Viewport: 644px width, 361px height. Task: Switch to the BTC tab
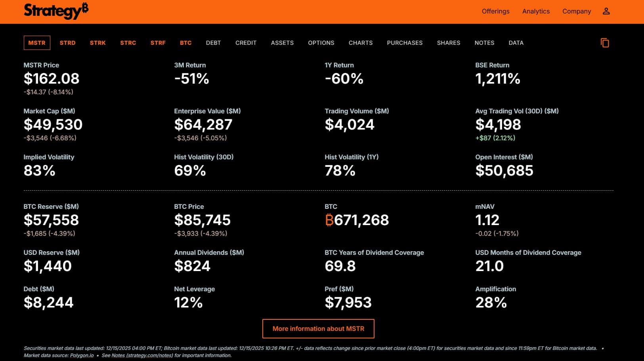(x=185, y=43)
